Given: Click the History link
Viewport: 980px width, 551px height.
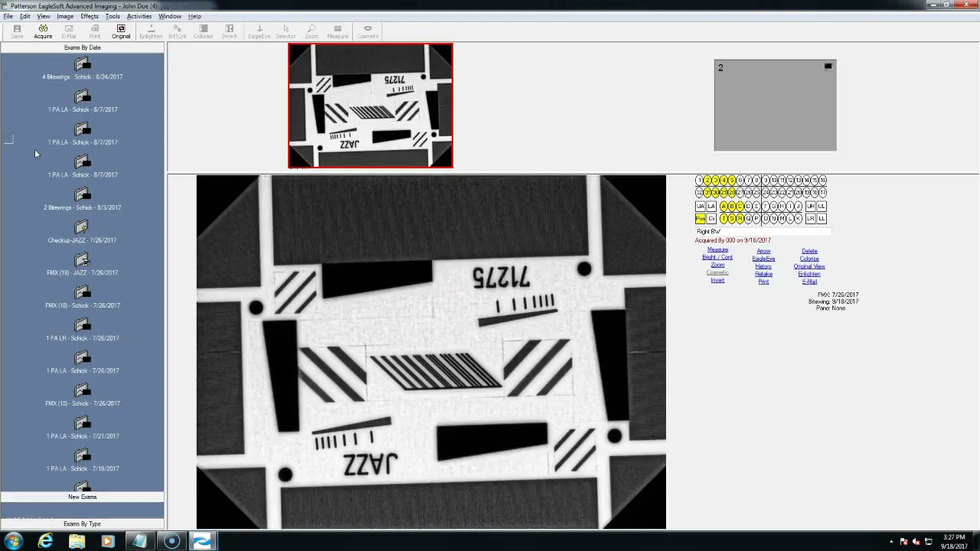Looking at the screenshot, I should click(x=763, y=266).
